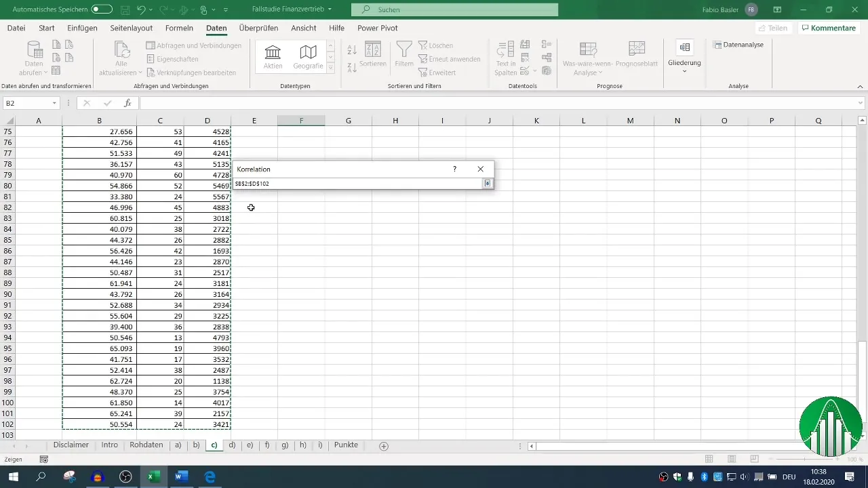Click the Save icon in title bar
Screen dimensions: 868x488
click(x=125, y=9)
